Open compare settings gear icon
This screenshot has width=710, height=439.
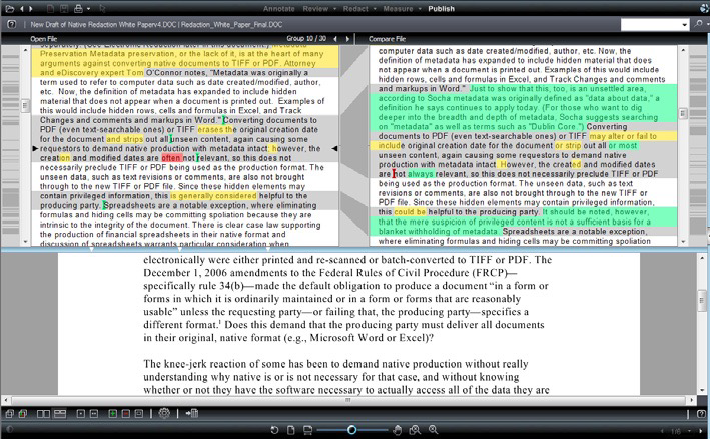(x=164, y=413)
